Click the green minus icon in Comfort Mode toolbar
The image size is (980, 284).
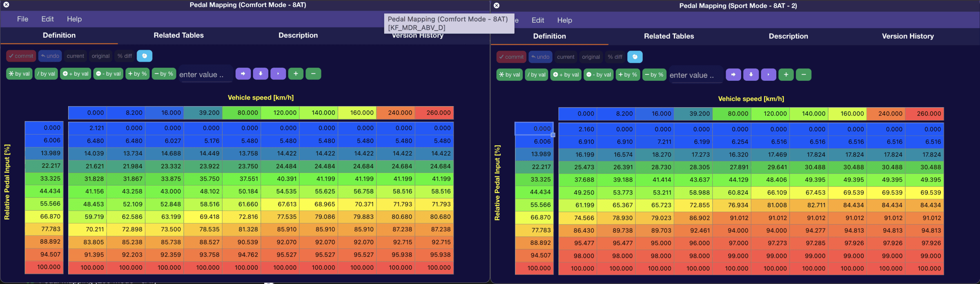[x=313, y=74]
